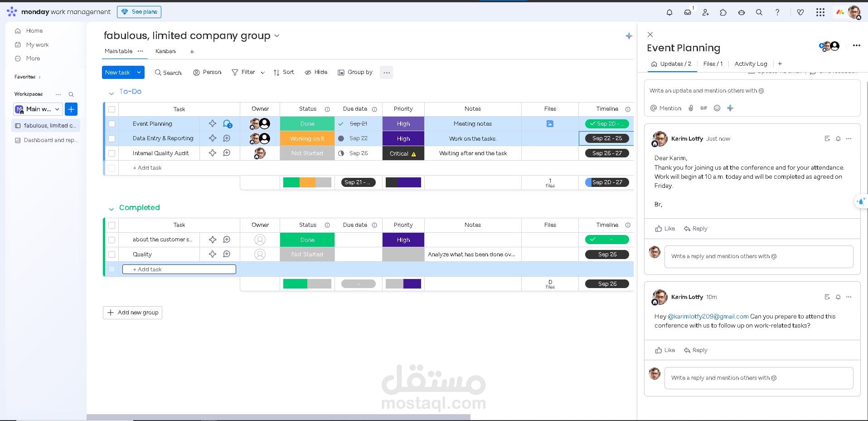Collapse the To-Do group
868x421 pixels.
[111, 93]
